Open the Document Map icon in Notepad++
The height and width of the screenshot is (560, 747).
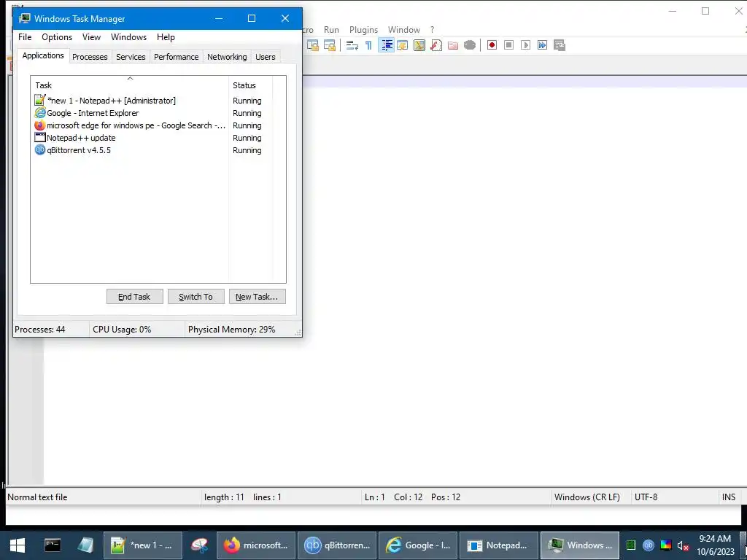pyautogui.click(x=419, y=45)
